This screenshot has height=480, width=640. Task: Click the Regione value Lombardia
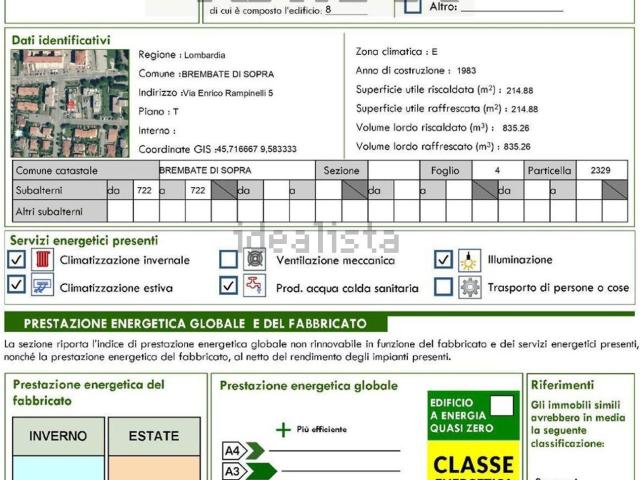[204, 55]
